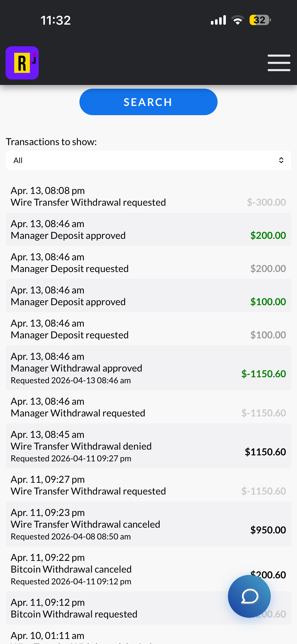Tap the purple R app logo

pyautogui.click(x=22, y=63)
